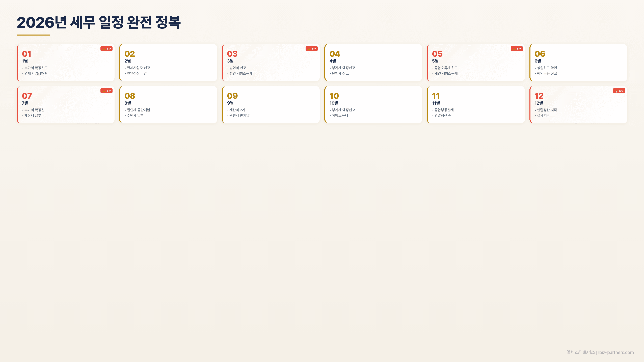
Task: Click the 법인세 신고 item in March
Action: click(x=238, y=68)
